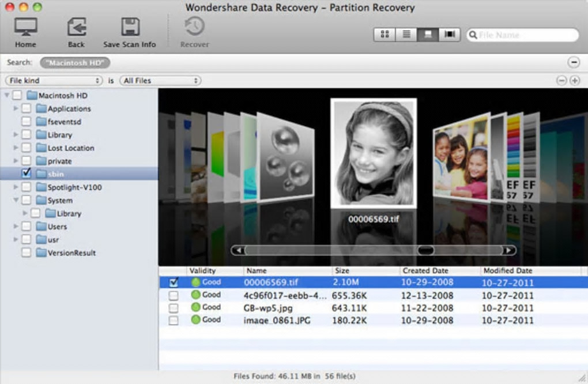Click the 11-22-2008 created date cell

coord(427,308)
